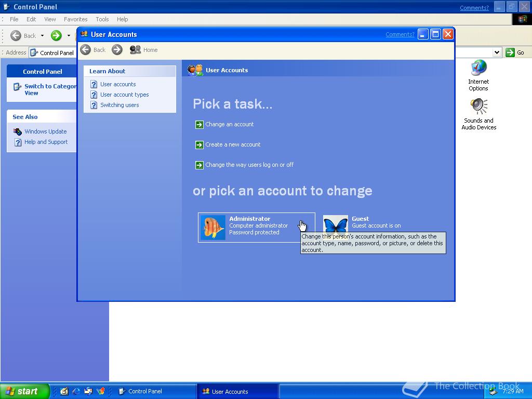Open Tools menu in Control Panel
Screen dimensions: 532x399
click(x=102, y=19)
